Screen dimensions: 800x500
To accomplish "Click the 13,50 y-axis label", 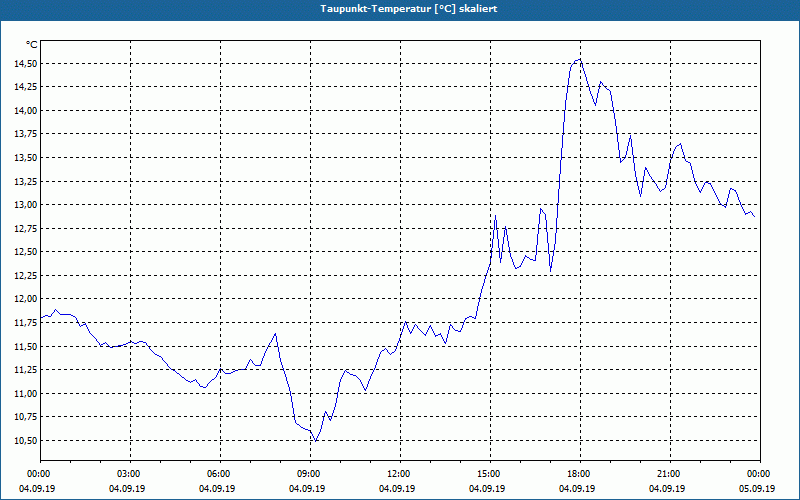I will pyautogui.click(x=24, y=158).
